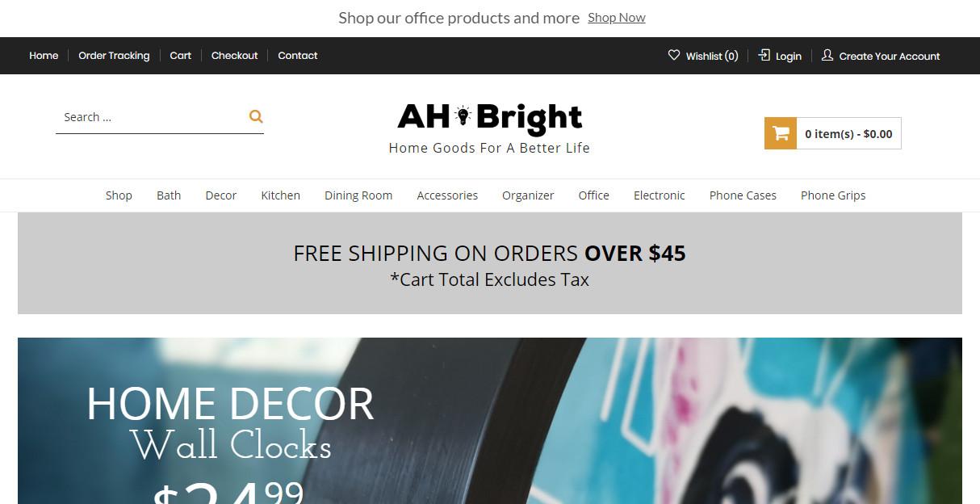The height and width of the screenshot is (504, 980).
Task: Click the orange search magnifier icon
Action: [x=256, y=116]
